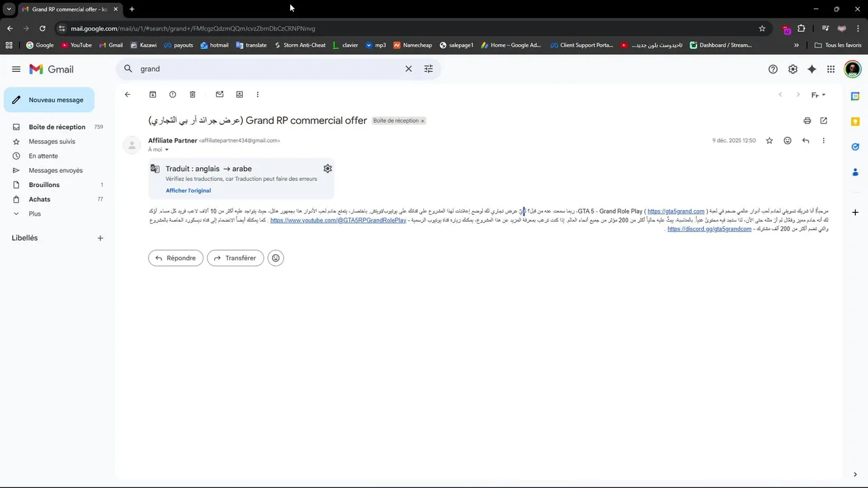Open Google account profile picture
The width and height of the screenshot is (868, 488).
(x=852, y=69)
